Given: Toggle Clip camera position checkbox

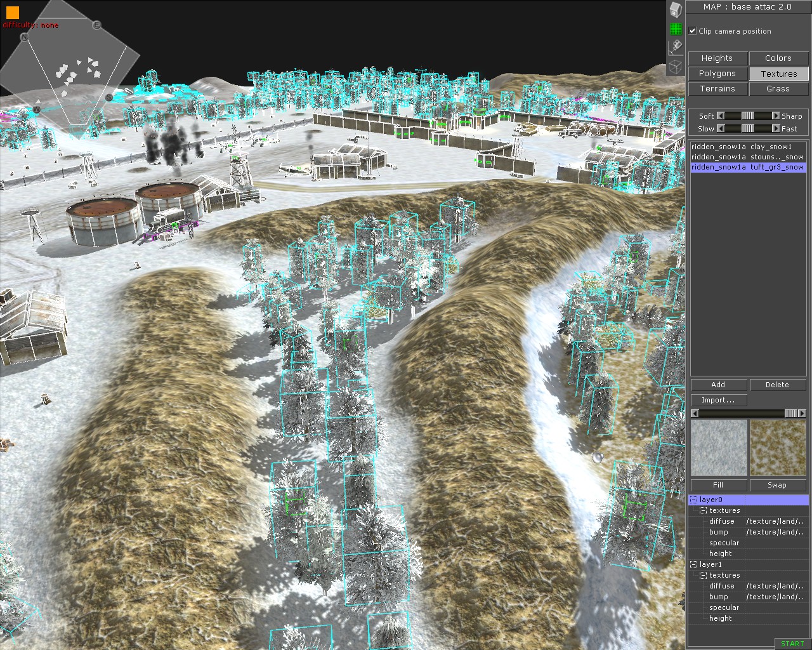Looking at the screenshot, I should click(693, 30).
